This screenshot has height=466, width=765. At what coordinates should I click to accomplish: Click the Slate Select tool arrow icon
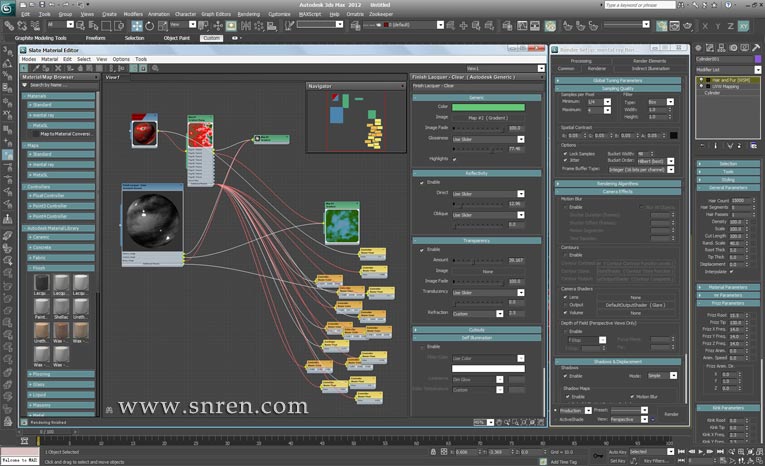tap(23, 68)
